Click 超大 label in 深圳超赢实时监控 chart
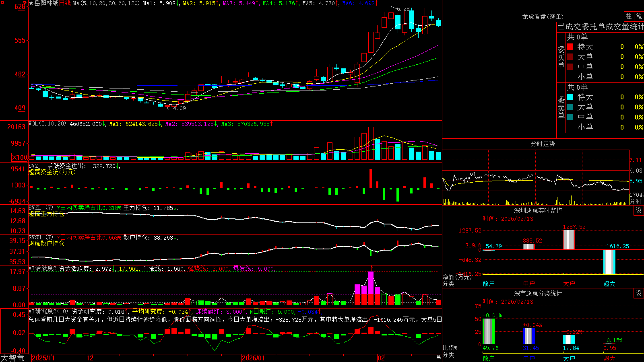 (609, 284)
